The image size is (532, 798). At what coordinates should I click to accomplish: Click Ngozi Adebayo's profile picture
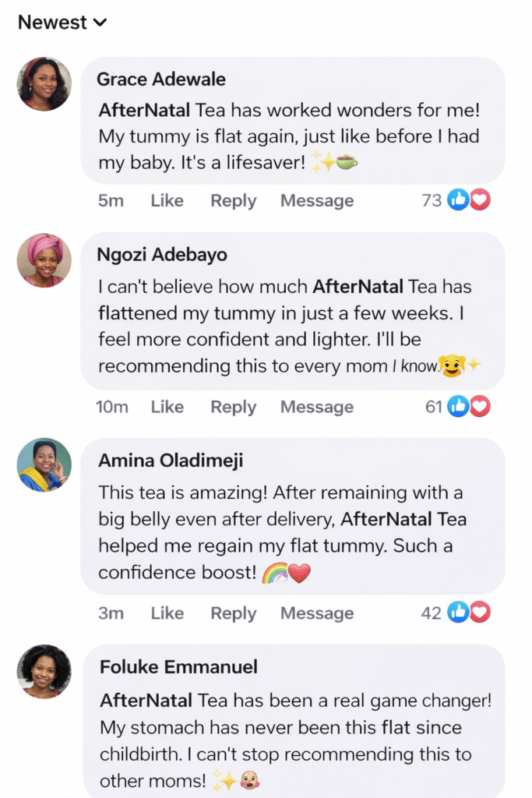(x=44, y=260)
